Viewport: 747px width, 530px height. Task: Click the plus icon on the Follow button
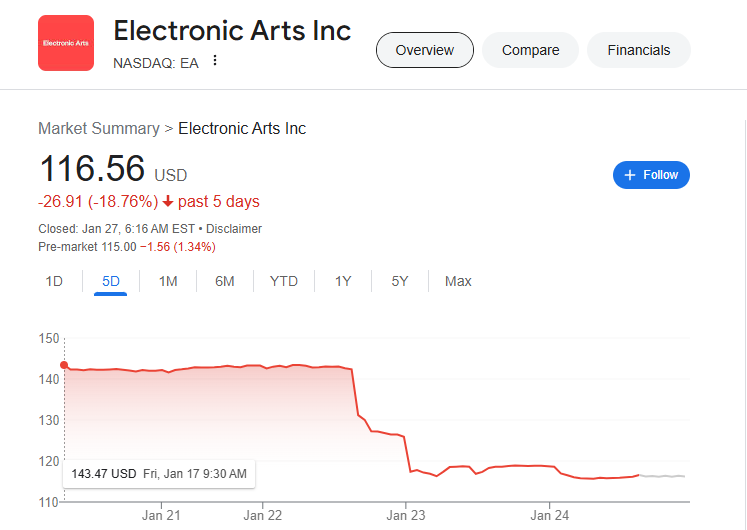pyautogui.click(x=630, y=175)
